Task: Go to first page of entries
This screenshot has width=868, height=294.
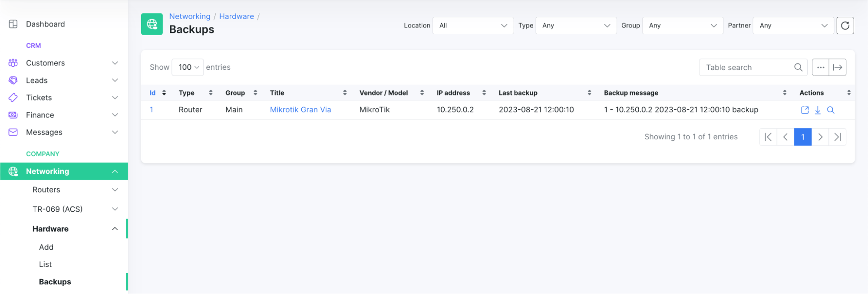Action: [768, 137]
